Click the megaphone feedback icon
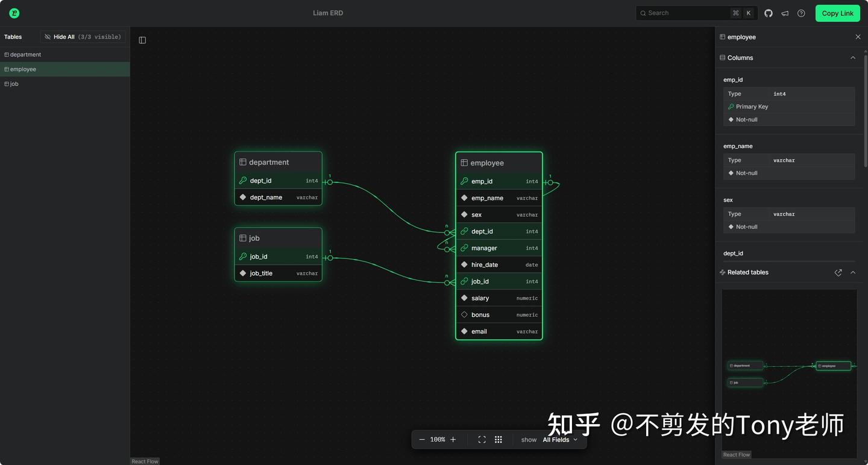868x465 pixels. [x=785, y=13]
